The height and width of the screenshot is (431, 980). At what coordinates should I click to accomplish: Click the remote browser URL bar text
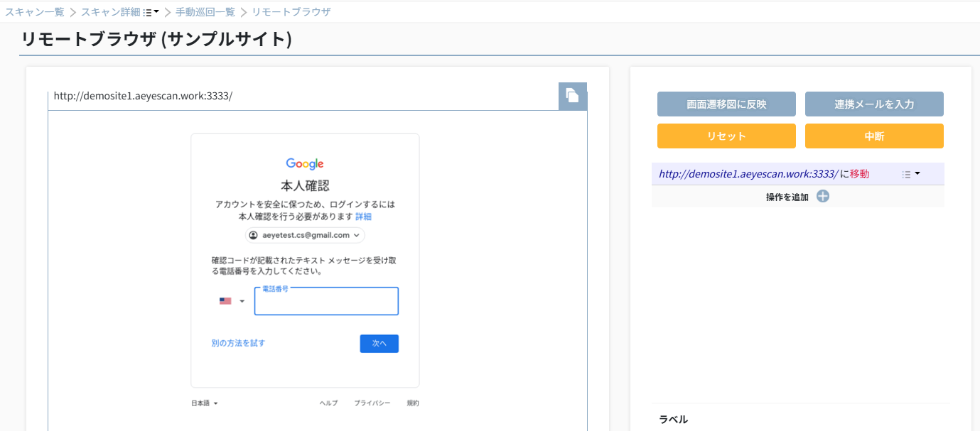coord(143,96)
